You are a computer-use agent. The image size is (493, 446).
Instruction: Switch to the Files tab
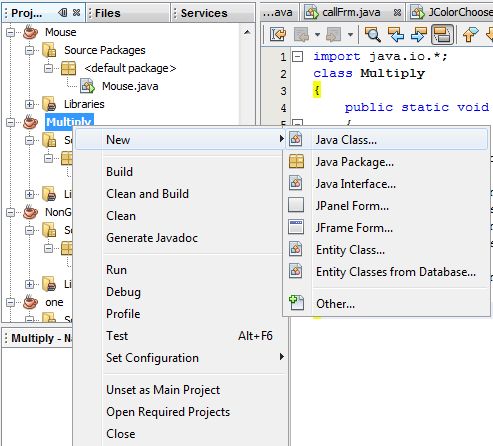(128, 13)
